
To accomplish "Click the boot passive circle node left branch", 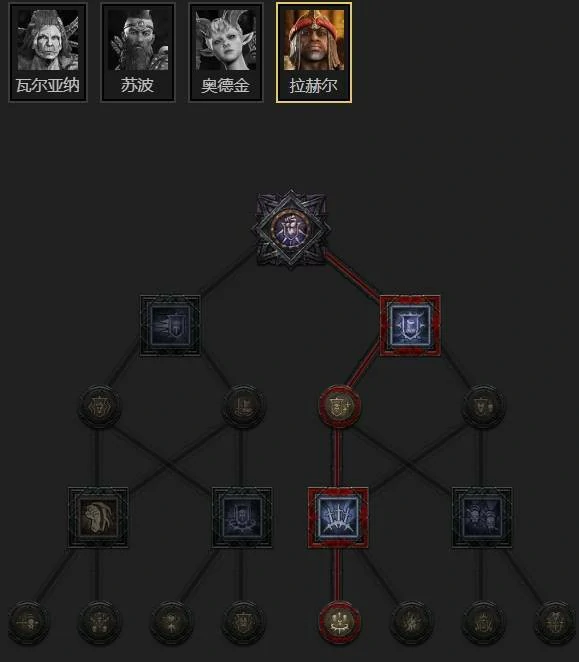I will pyautogui.click(x=242, y=406).
